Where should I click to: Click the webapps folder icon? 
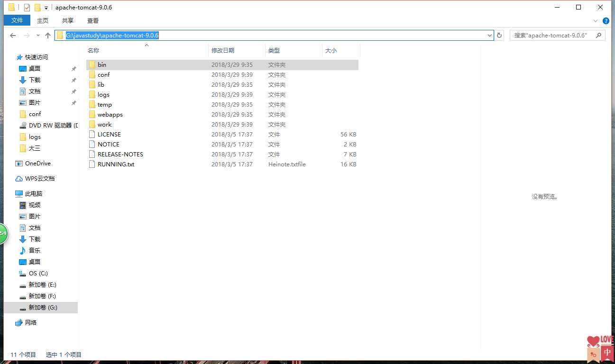tap(92, 114)
